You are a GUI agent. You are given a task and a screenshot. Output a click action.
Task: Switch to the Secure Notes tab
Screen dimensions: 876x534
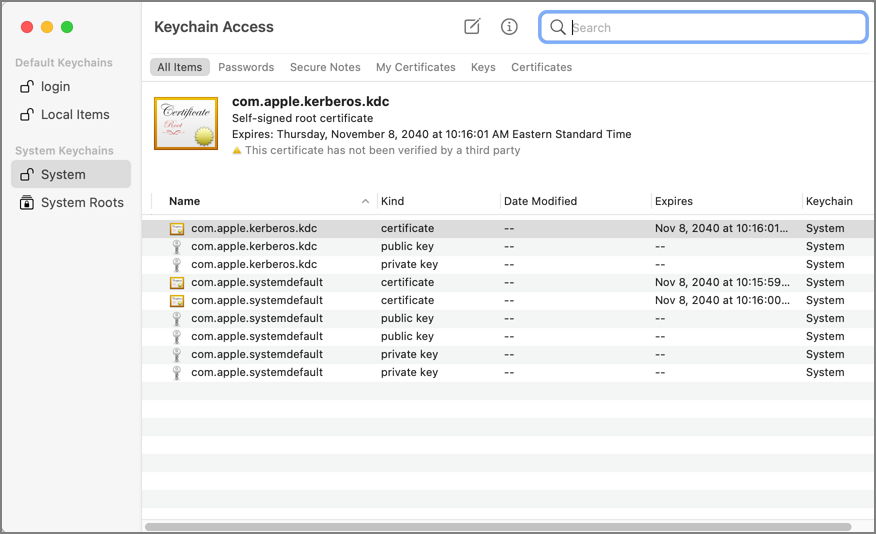(x=325, y=67)
